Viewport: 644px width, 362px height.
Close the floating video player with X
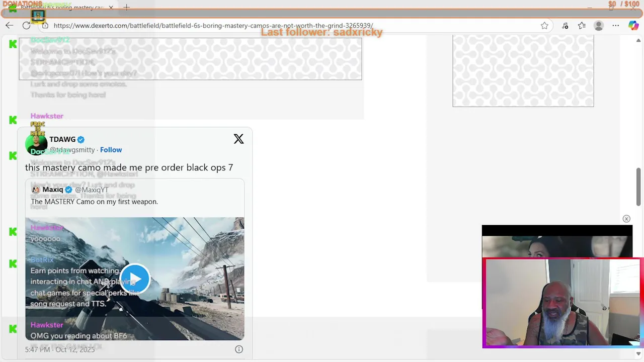click(x=626, y=219)
